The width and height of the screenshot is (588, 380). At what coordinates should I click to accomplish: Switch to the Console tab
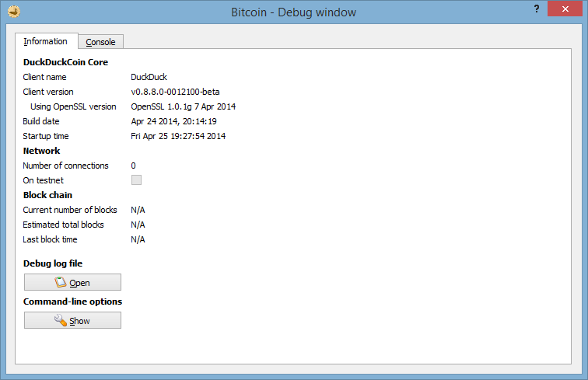pos(100,42)
